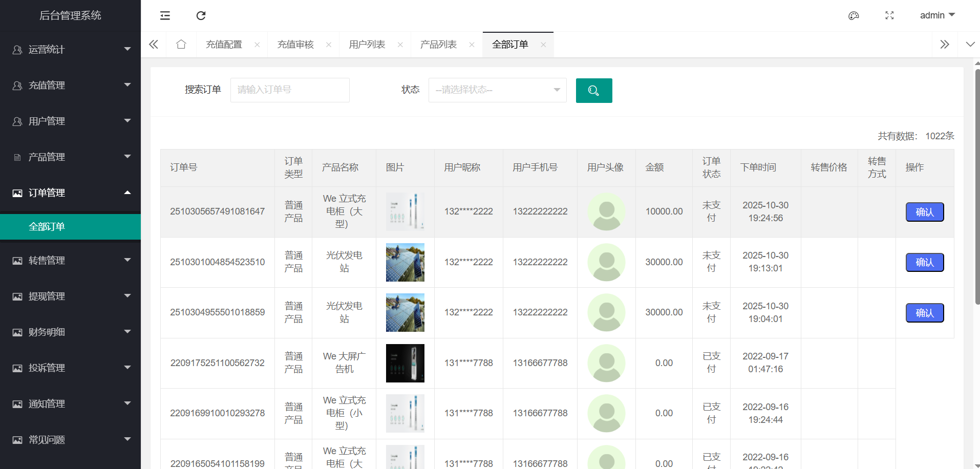Viewport: 980px width, 469px height.
Task: Confirm order 2510305657491081647
Action: (x=924, y=212)
